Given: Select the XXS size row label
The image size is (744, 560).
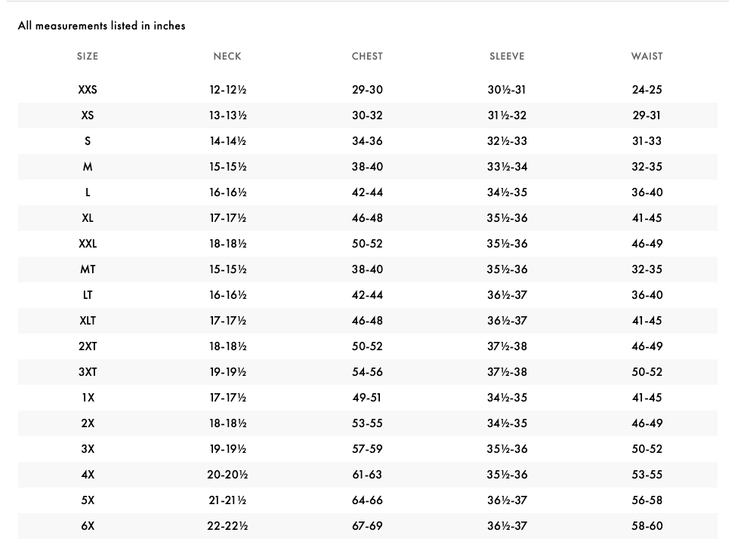Looking at the screenshot, I should click(88, 90).
